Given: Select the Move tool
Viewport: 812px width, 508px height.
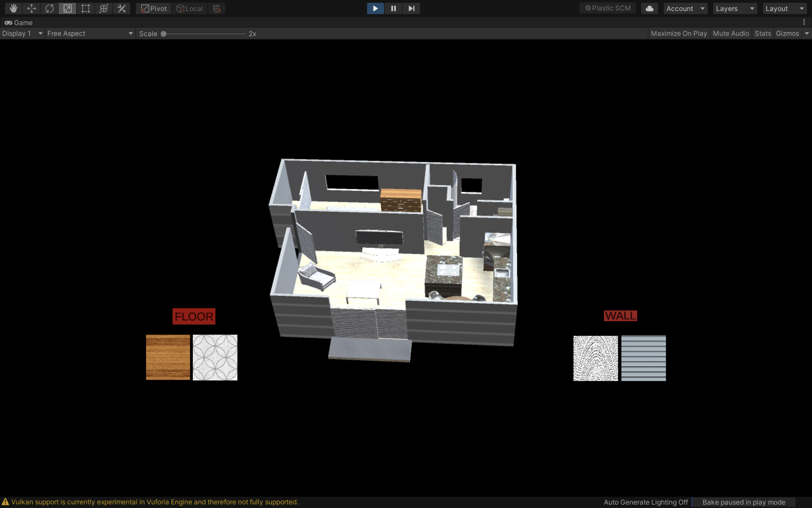Looking at the screenshot, I should point(31,8).
